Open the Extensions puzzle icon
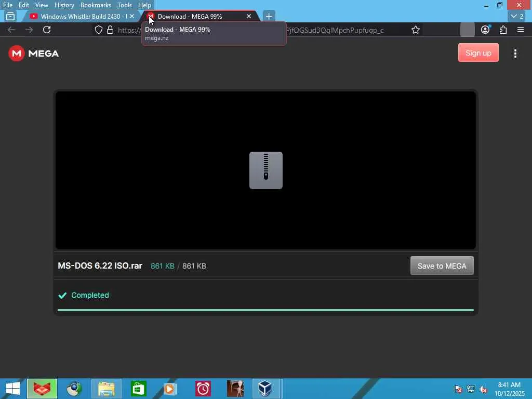This screenshot has width=532, height=399. (503, 30)
